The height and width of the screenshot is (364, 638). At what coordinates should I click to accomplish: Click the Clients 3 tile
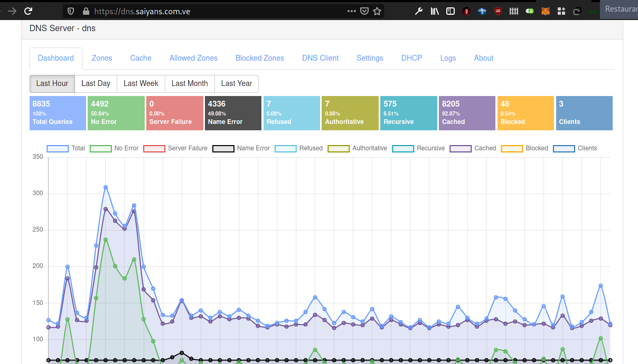tap(584, 113)
